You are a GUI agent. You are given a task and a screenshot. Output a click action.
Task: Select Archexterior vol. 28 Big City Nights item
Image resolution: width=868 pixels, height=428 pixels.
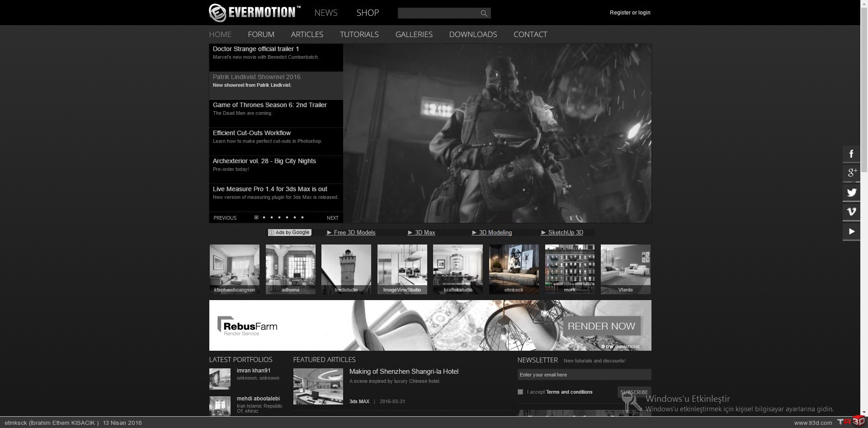(x=276, y=169)
